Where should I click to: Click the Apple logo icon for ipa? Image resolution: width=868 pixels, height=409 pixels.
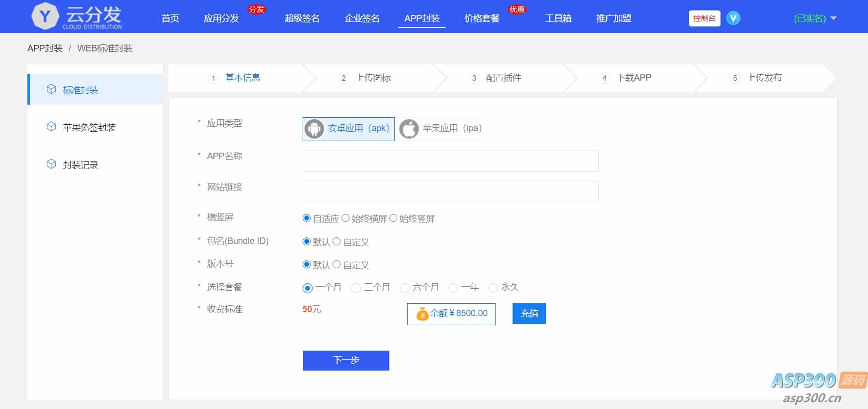point(409,129)
